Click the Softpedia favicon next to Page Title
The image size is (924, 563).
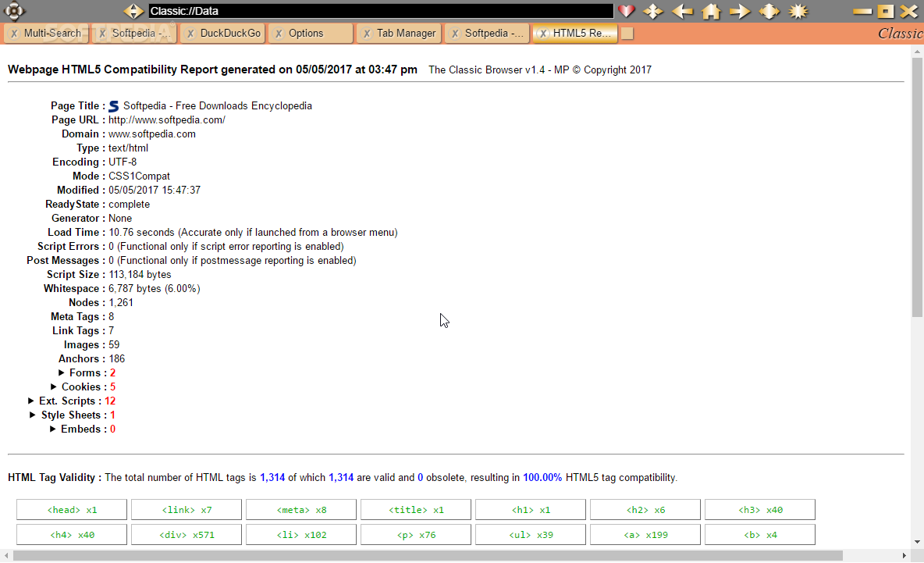point(114,106)
